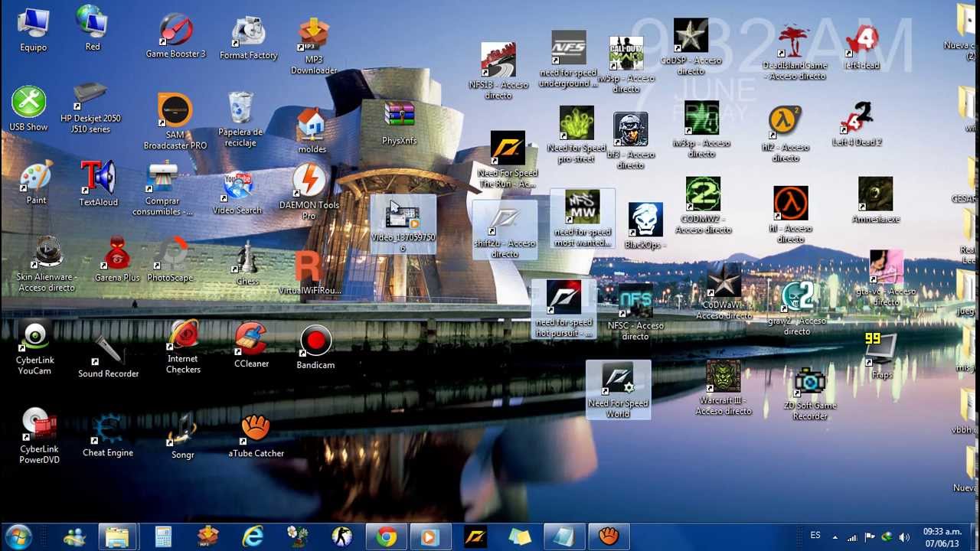Open PhotoScape shortcut
Viewport: 980px width, 551px height.
pos(170,260)
